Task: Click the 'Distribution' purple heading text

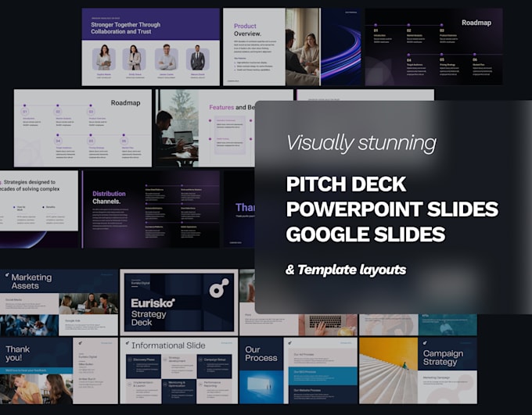Action: tap(109, 194)
